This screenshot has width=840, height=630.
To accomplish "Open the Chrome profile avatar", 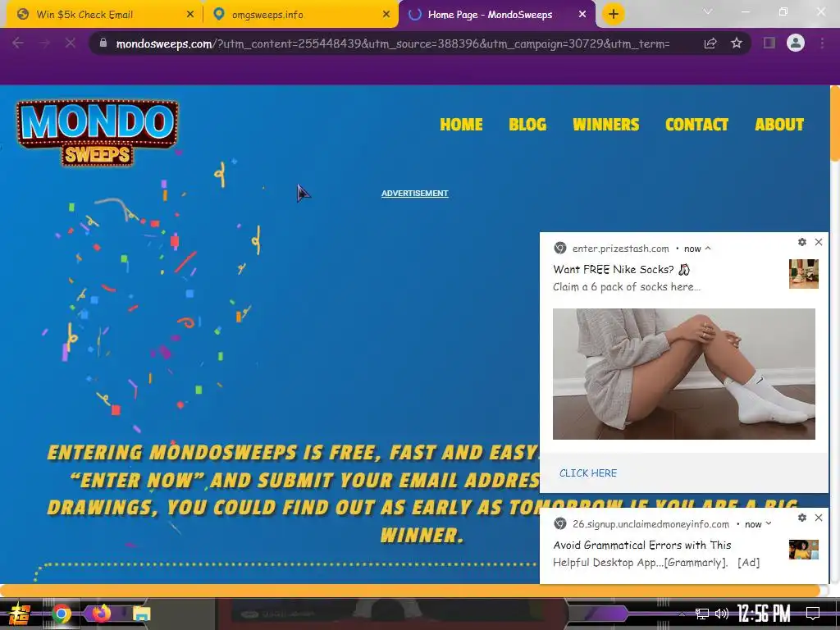I will click(796, 43).
